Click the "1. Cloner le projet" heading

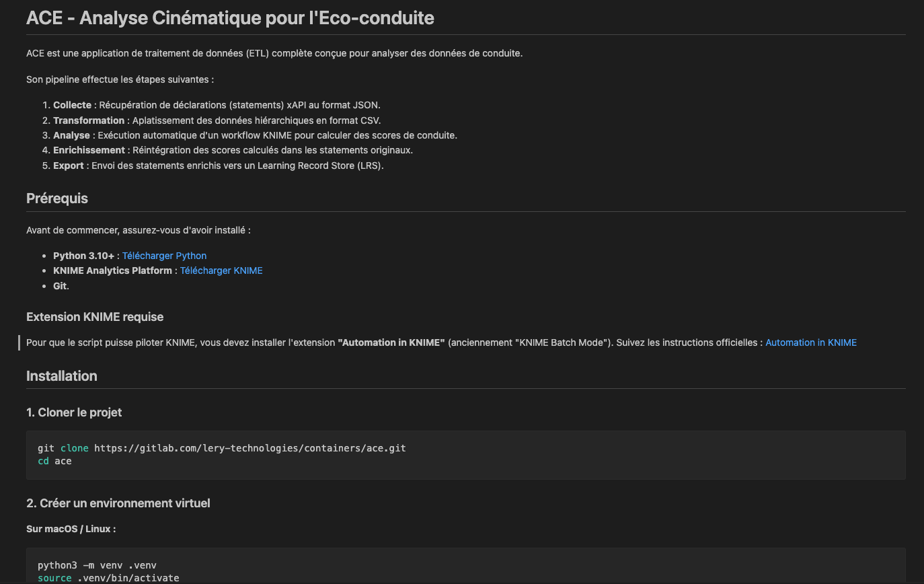tap(74, 412)
